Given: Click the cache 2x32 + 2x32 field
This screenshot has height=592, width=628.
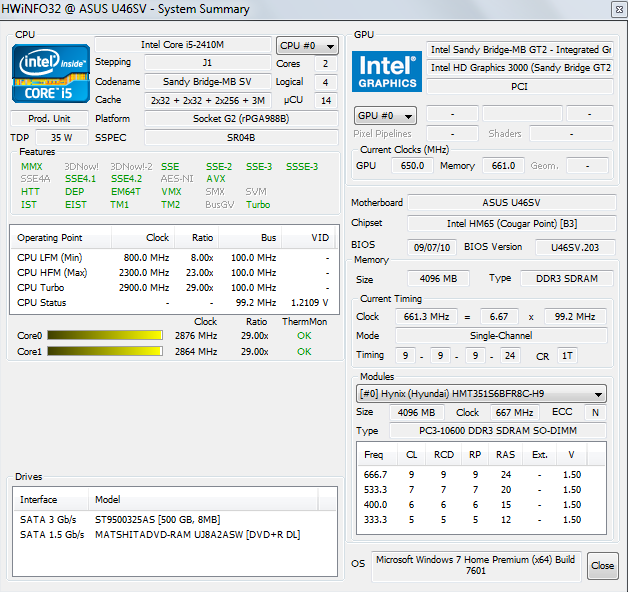Looking at the screenshot, I should tap(207, 101).
